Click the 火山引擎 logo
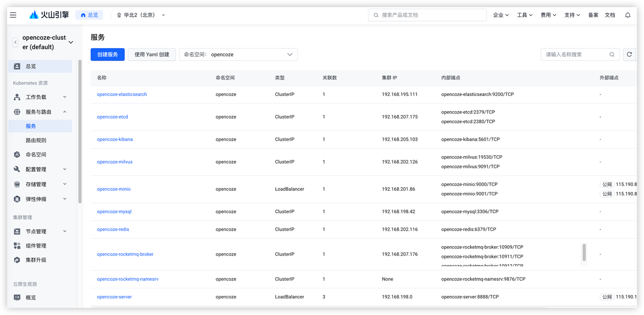 click(x=49, y=15)
